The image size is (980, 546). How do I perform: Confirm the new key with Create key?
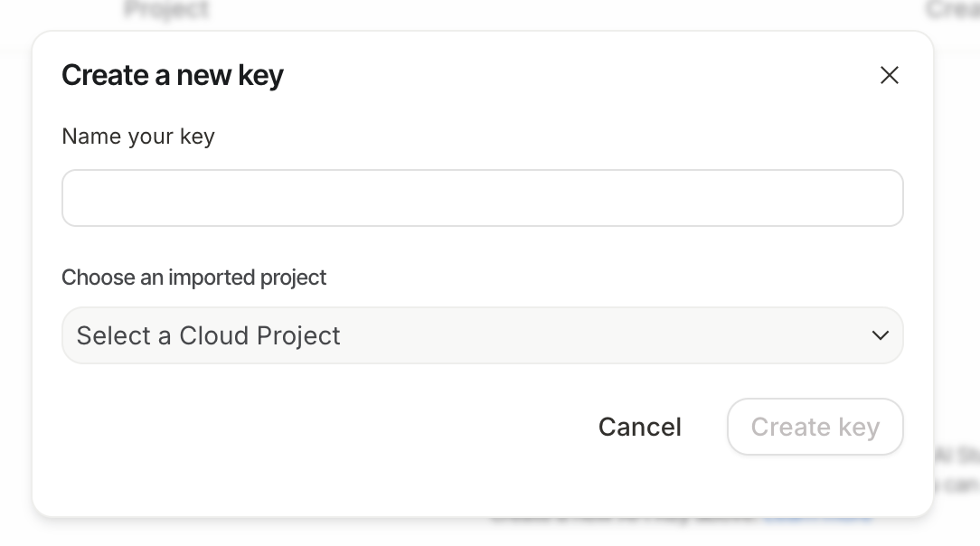(815, 427)
